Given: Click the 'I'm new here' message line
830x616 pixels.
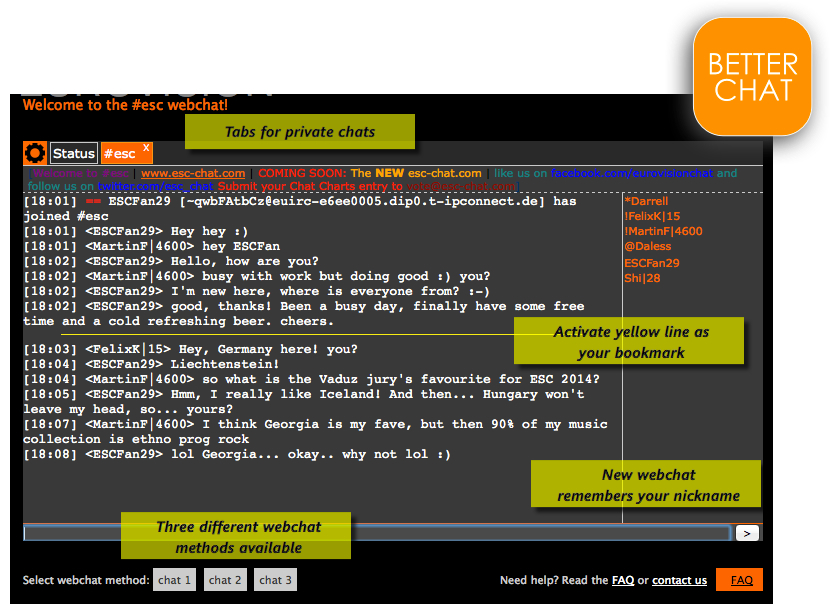Looking at the screenshot, I should [256, 291].
